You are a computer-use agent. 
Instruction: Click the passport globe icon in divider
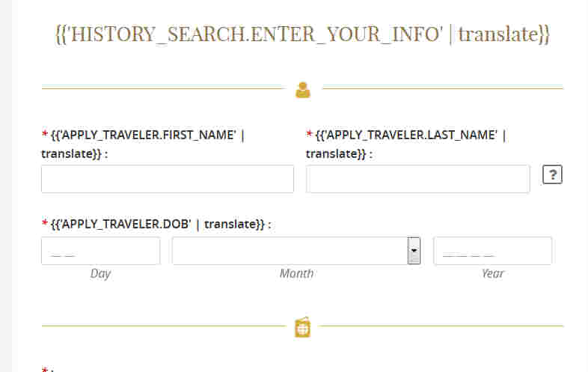point(303,327)
